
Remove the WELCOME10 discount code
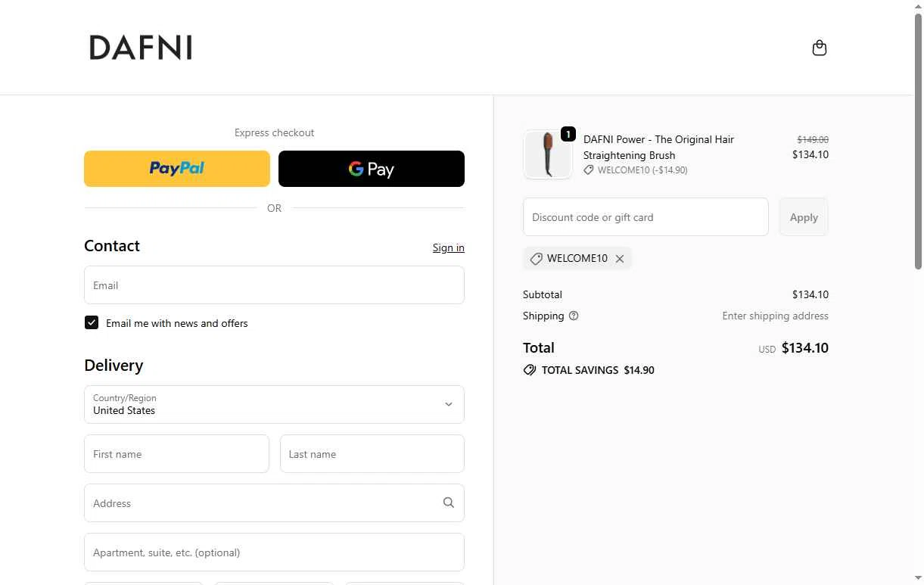620,259
